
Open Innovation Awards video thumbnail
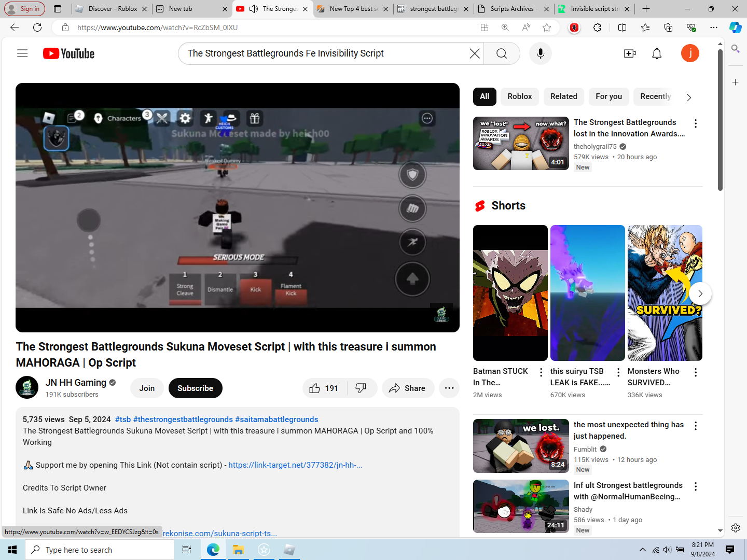point(521,143)
